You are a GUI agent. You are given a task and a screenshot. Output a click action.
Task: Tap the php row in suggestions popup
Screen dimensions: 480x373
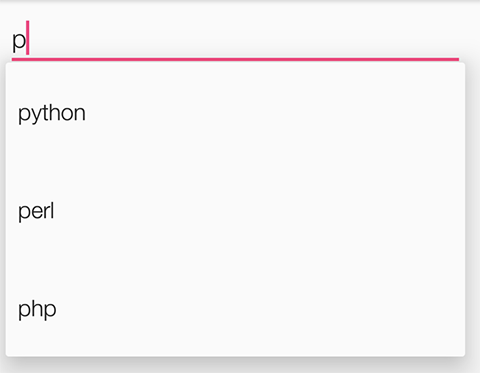[235, 308]
